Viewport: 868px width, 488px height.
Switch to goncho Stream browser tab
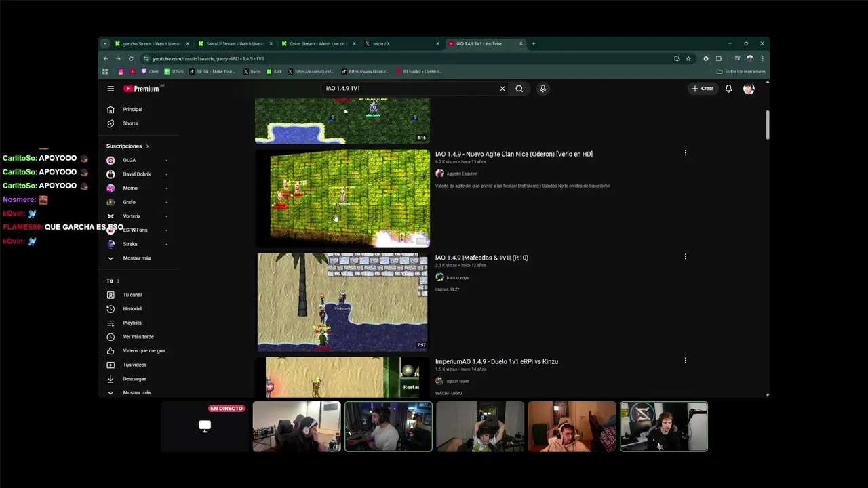(152, 43)
